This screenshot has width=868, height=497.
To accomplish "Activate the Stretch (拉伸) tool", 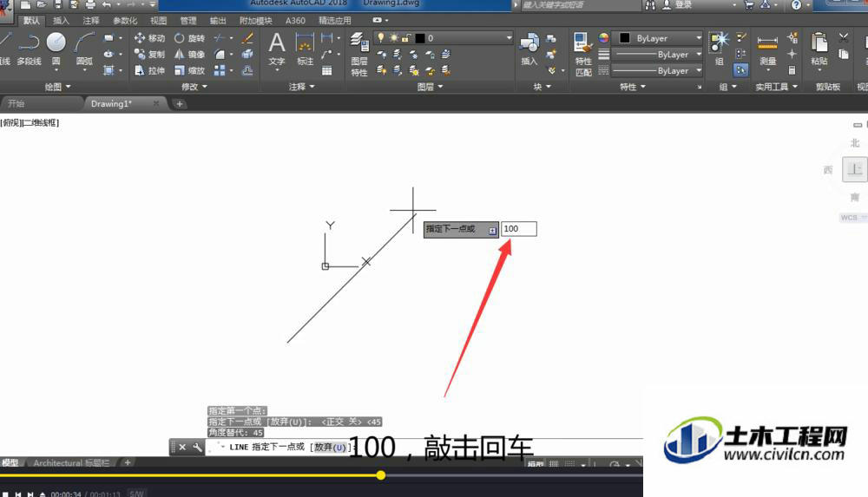I will [x=149, y=70].
